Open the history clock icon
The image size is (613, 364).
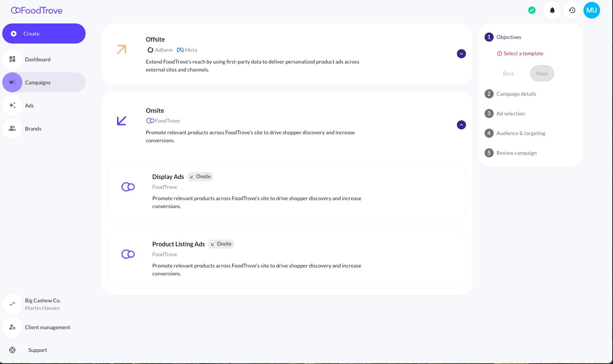click(572, 11)
